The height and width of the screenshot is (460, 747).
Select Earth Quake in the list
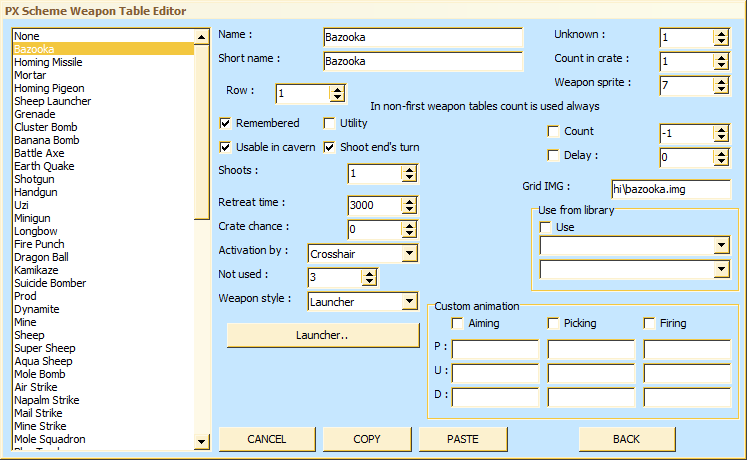[x=103, y=166]
